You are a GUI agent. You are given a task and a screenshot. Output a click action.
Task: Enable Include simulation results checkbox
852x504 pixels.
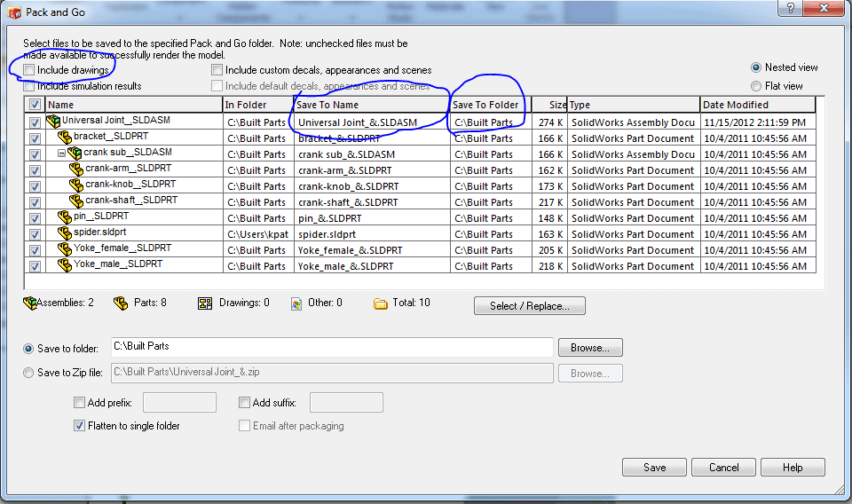point(29,86)
